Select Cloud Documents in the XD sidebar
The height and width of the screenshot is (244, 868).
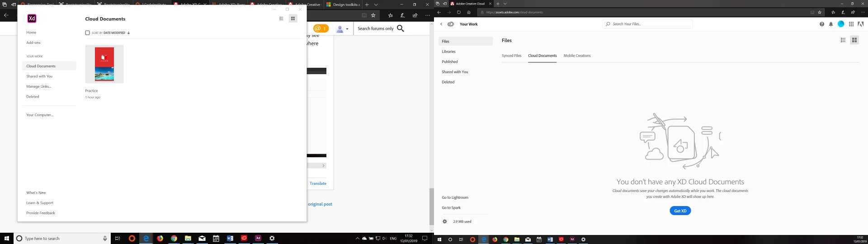[49, 66]
